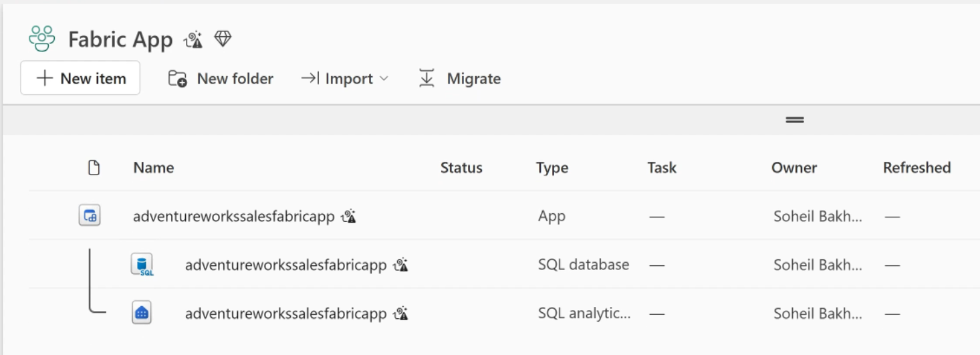Click the Migrate toolbar option
Screen dimensions: 980x355
click(459, 78)
